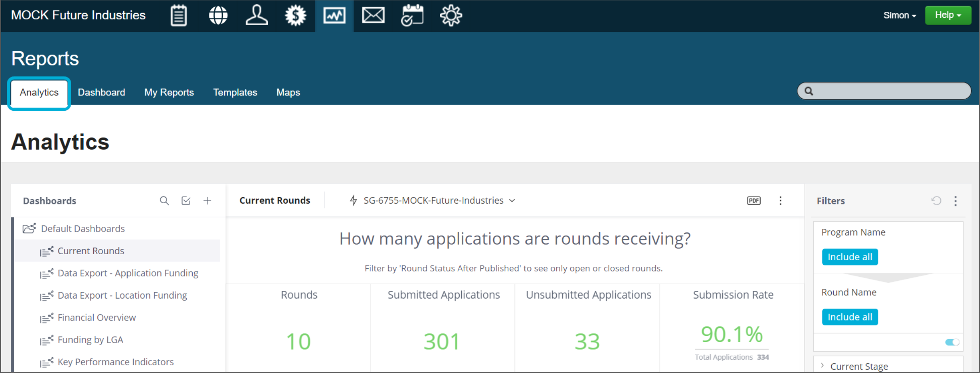This screenshot has width=980, height=373.
Task: Open the globe icon in top navigation
Action: [218, 16]
